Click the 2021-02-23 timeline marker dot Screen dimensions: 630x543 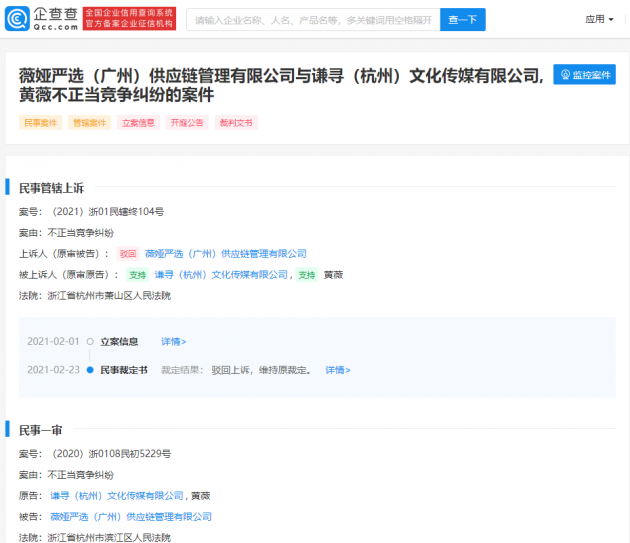[x=90, y=370]
